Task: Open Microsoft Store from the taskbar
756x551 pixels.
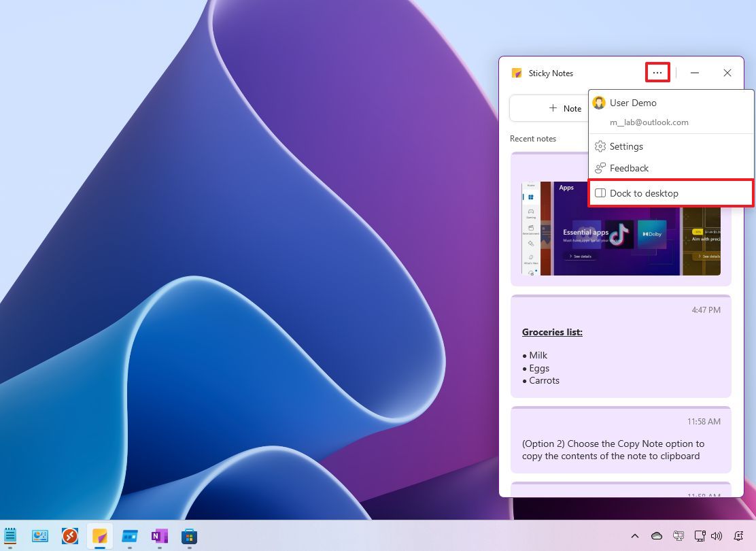Action: 190,535
